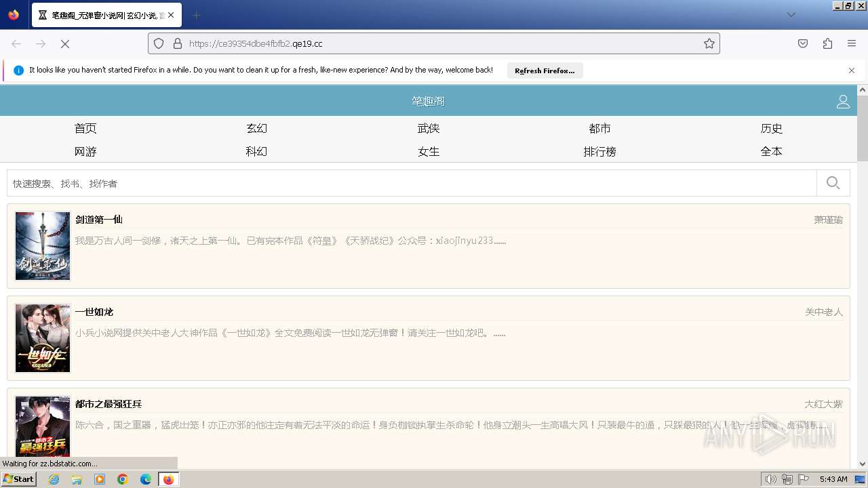Open the shield tracking protection icon

(159, 43)
